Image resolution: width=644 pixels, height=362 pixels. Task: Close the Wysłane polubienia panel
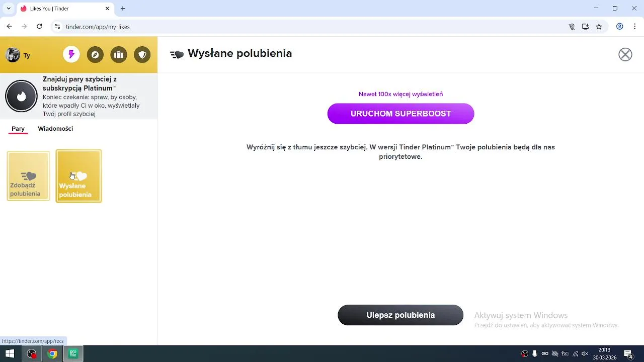point(625,54)
